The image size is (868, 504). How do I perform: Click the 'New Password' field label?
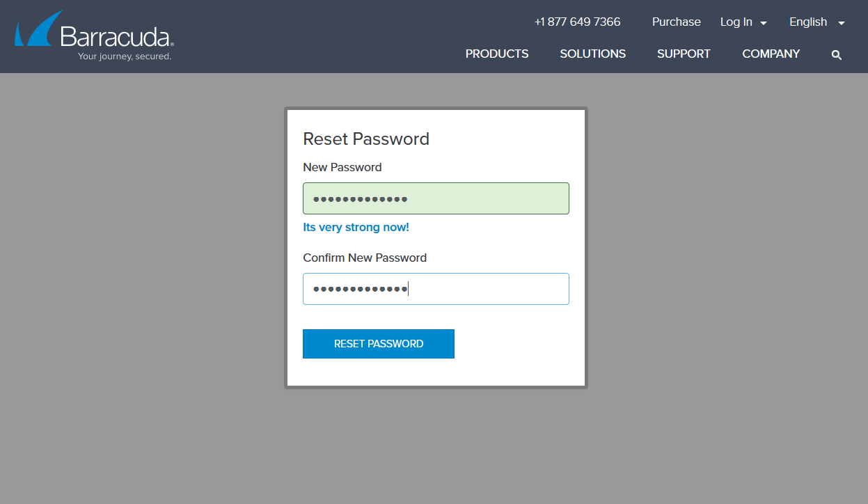[342, 167]
